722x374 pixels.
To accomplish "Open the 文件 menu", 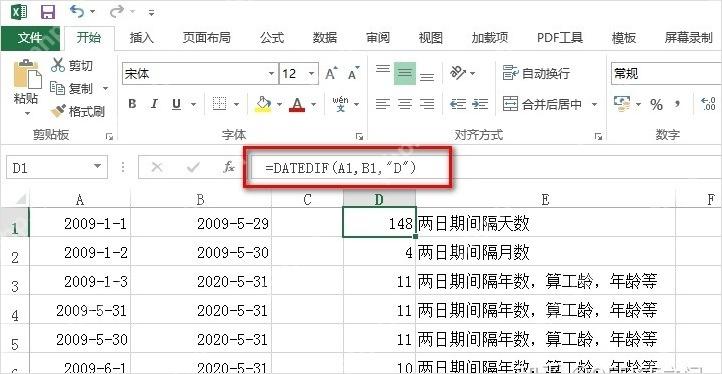I will (30, 38).
